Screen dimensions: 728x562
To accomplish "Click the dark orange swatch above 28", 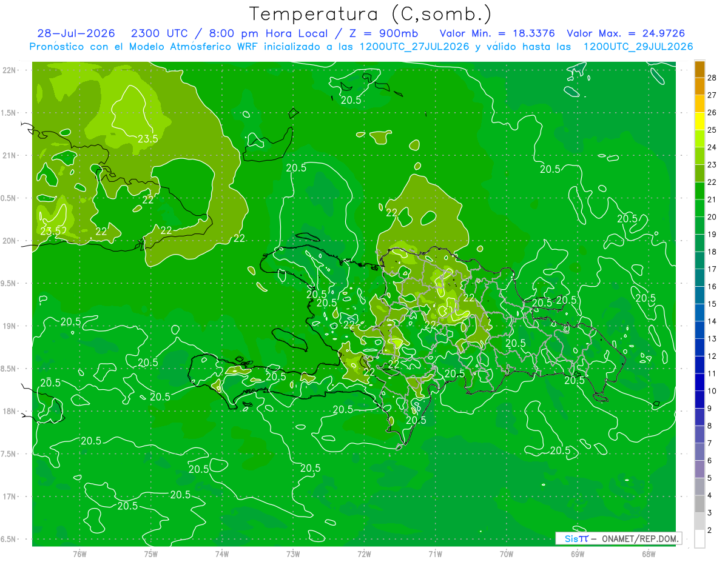I will 699,69.
